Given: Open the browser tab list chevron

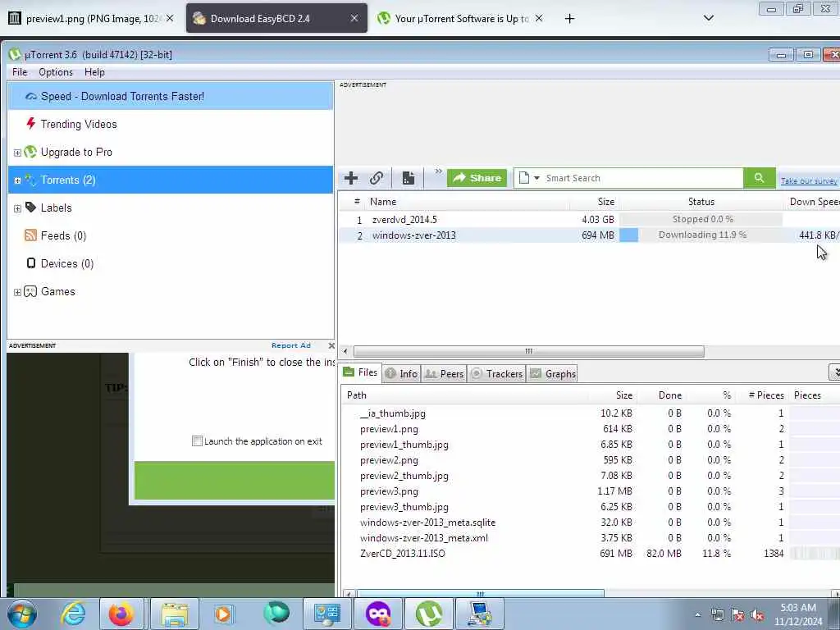Looking at the screenshot, I should tap(708, 18).
